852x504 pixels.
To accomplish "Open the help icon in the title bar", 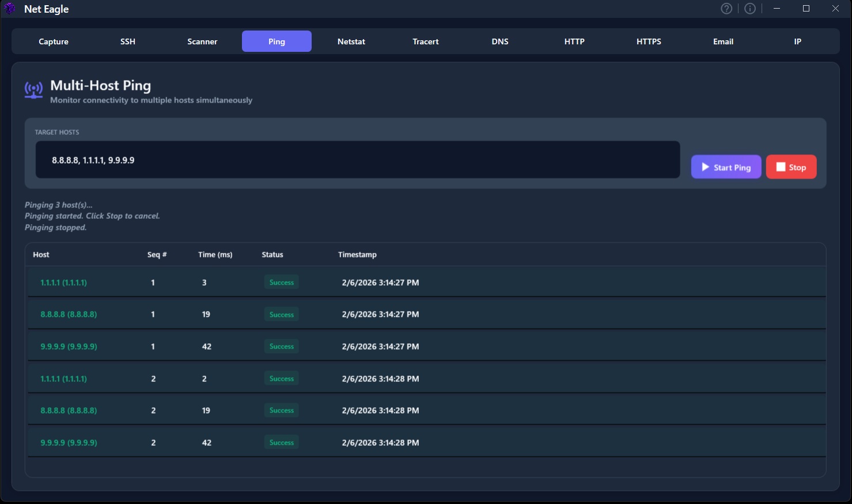I will [x=726, y=8].
